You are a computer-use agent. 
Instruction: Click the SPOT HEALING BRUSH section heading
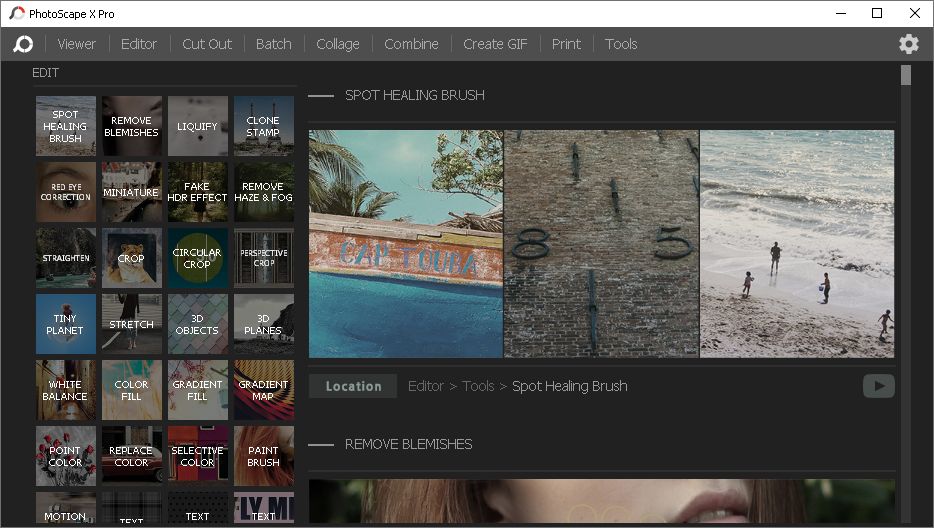pyautogui.click(x=415, y=95)
